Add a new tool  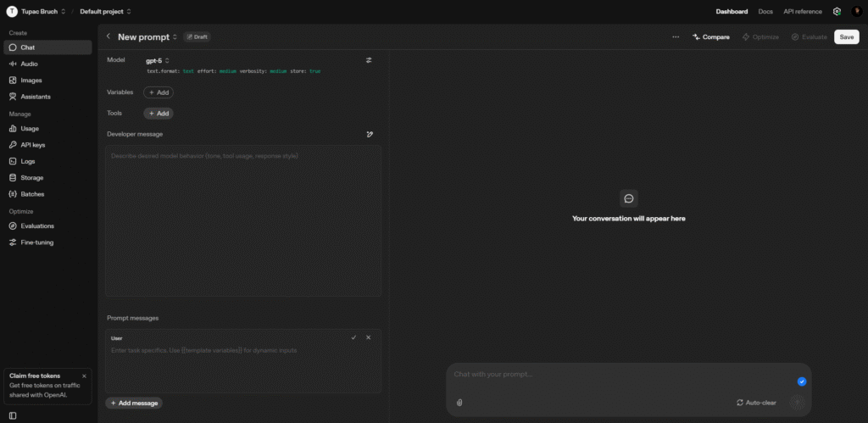click(159, 114)
